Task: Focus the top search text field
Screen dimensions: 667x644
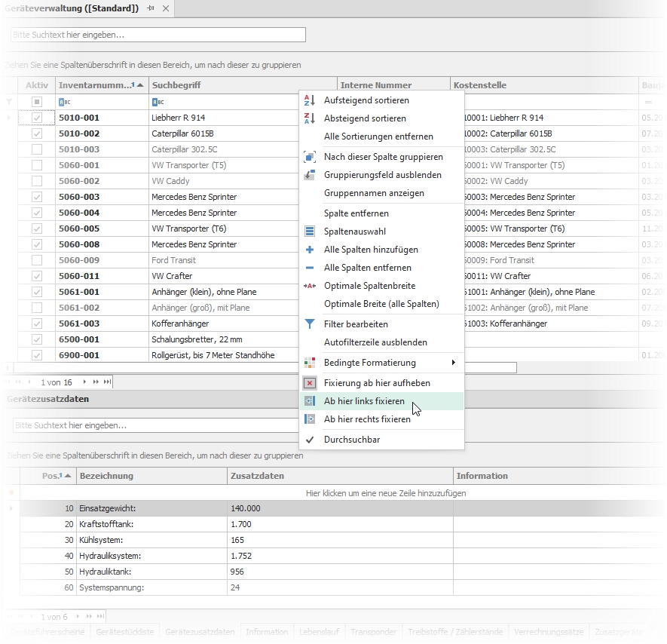Action: point(158,35)
